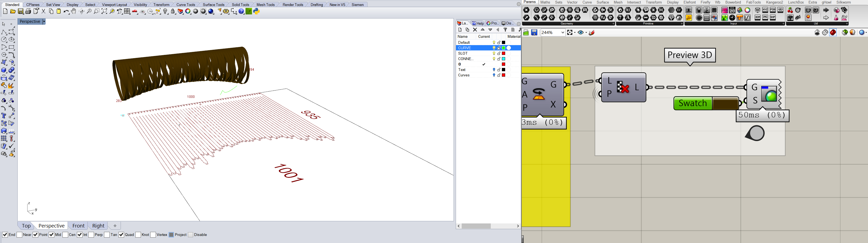Viewport: 868px width, 243px height.
Task: Click the Zoom Extents icon
Action: pyautogui.click(x=104, y=11)
